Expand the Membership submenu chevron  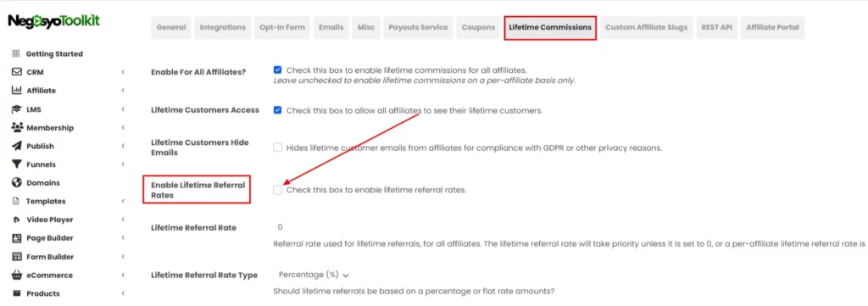(123, 127)
